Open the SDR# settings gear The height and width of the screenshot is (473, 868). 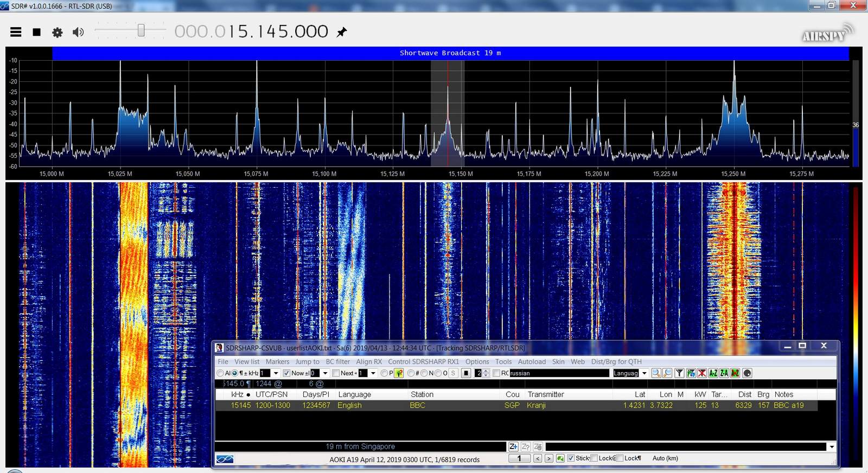click(x=58, y=32)
